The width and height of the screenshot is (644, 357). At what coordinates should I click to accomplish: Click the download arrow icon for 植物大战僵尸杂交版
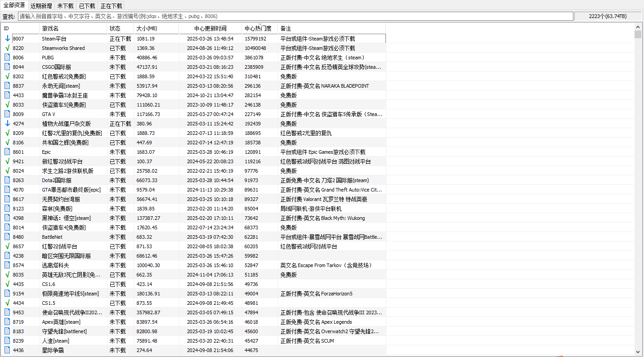[x=7, y=124]
